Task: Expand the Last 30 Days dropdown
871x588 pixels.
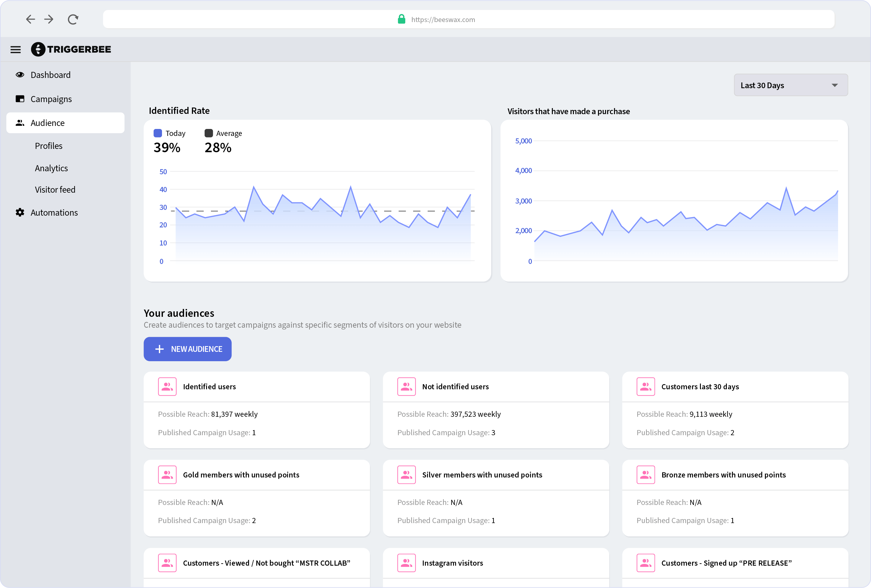Action: (791, 85)
